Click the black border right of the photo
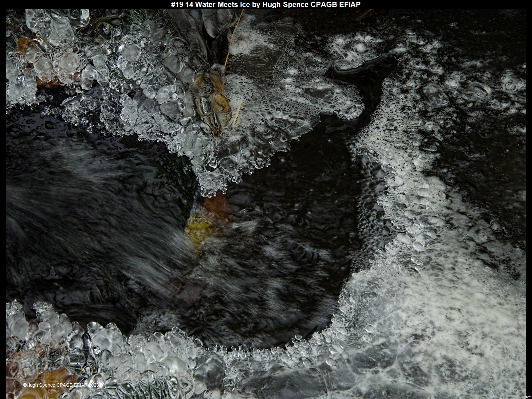 click(529, 199)
